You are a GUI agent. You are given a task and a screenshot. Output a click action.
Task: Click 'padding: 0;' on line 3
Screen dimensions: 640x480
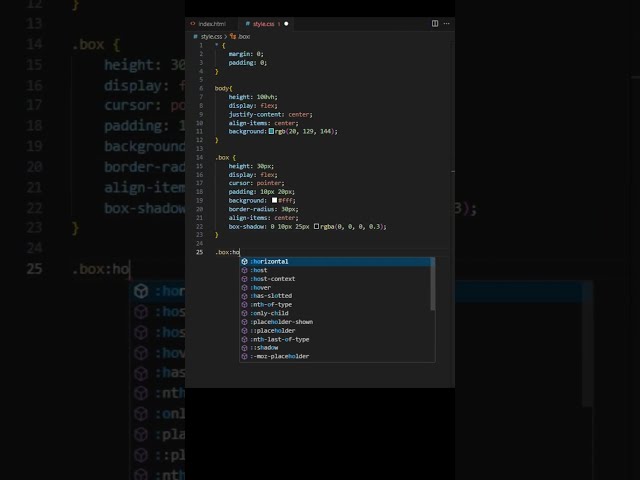[x=247, y=62]
